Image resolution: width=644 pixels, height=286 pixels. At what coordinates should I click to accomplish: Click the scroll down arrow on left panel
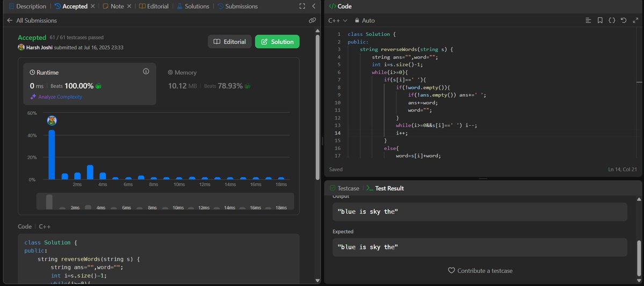tap(317, 280)
